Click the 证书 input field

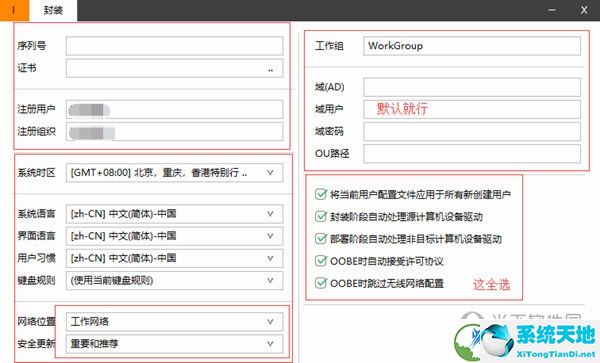pyautogui.click(x=174, y=68)
